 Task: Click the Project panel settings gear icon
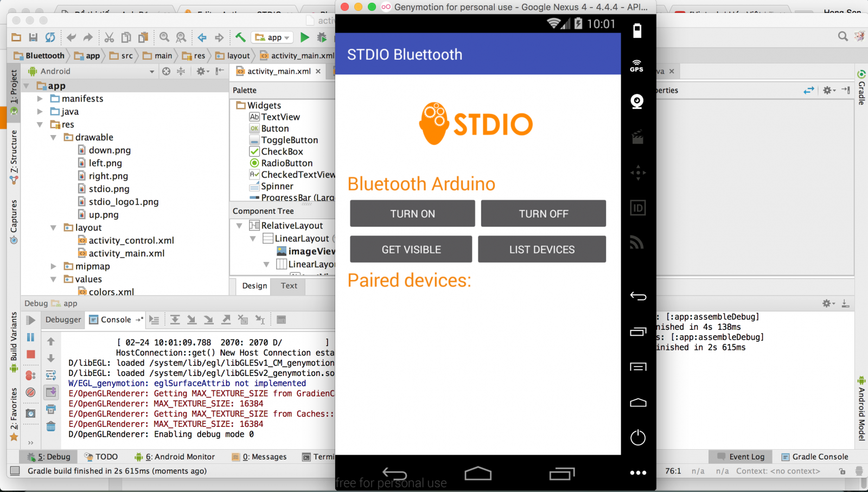pyautogui.click(x=201, y=71)
